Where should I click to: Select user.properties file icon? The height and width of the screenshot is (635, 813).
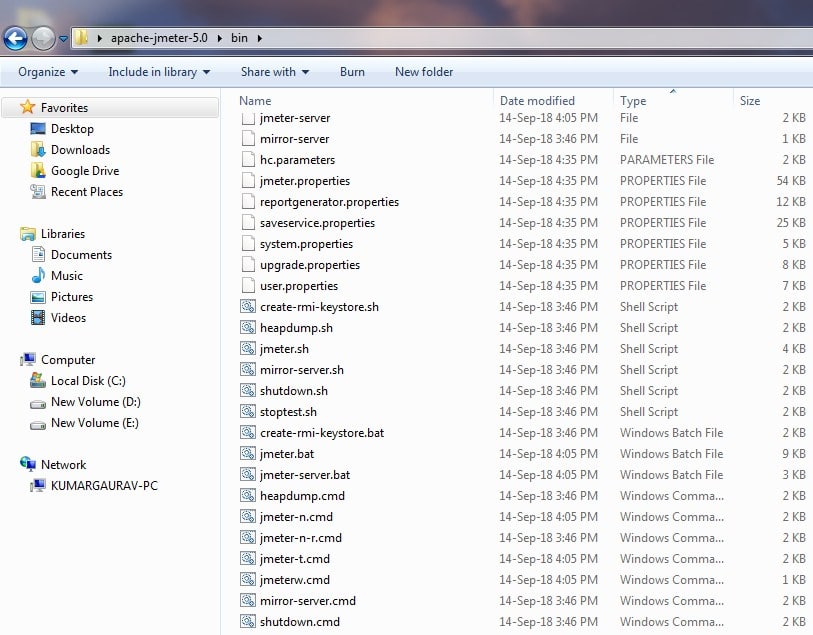tap(248, 286)
